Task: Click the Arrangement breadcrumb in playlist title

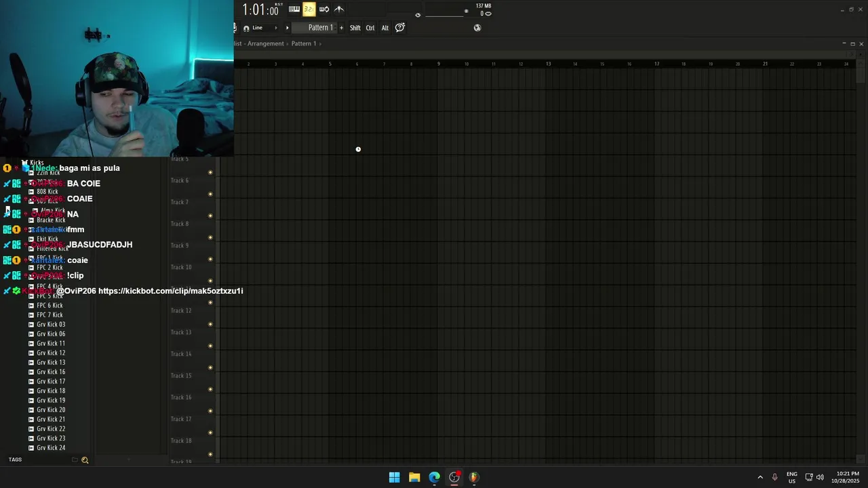Action: pyautogui.click(x=266, y=43)
